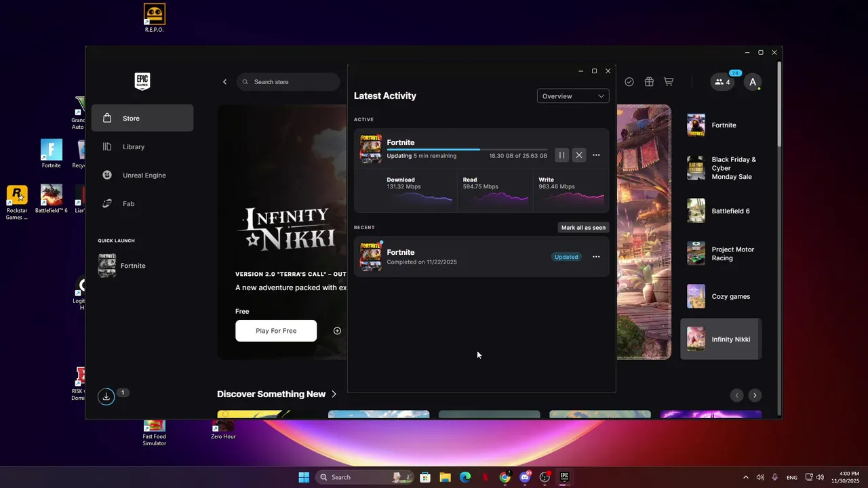
Task: Focus the Search store field
Action: tap(288, 82)
